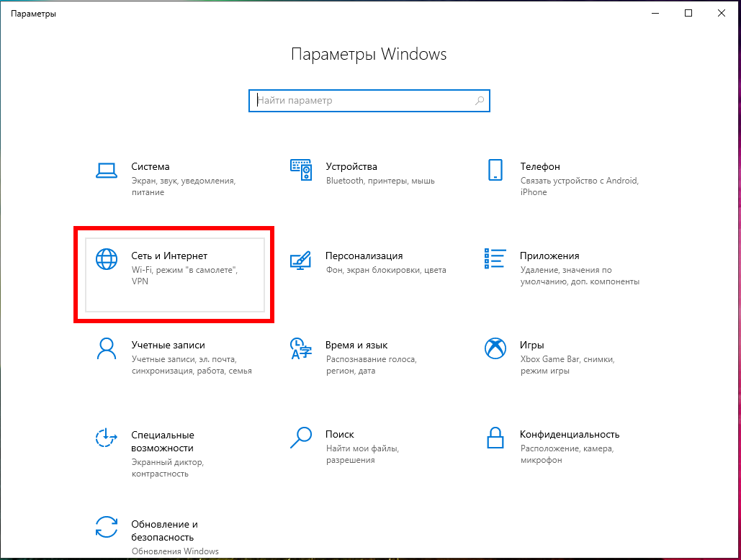
Task: Click the Время и язык clock icon
Action: pos(300,348)
